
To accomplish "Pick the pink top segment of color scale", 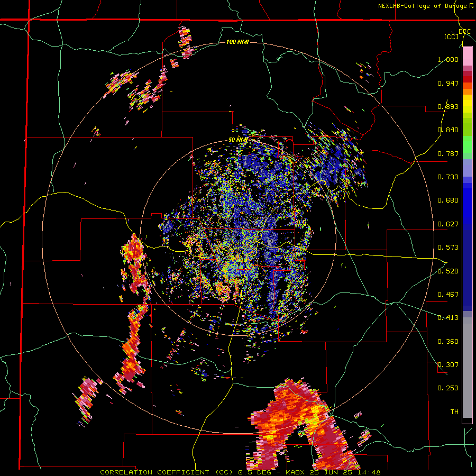I will click(467, 57).
